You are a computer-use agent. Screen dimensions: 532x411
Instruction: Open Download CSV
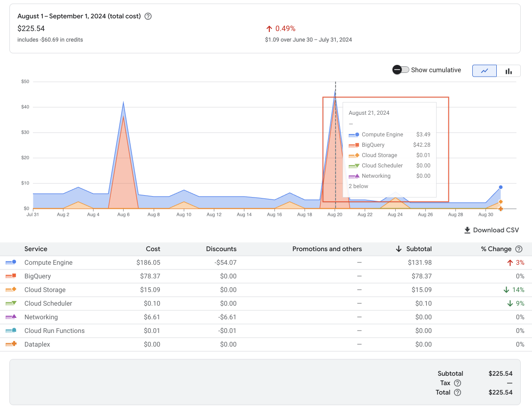point(496,230)
